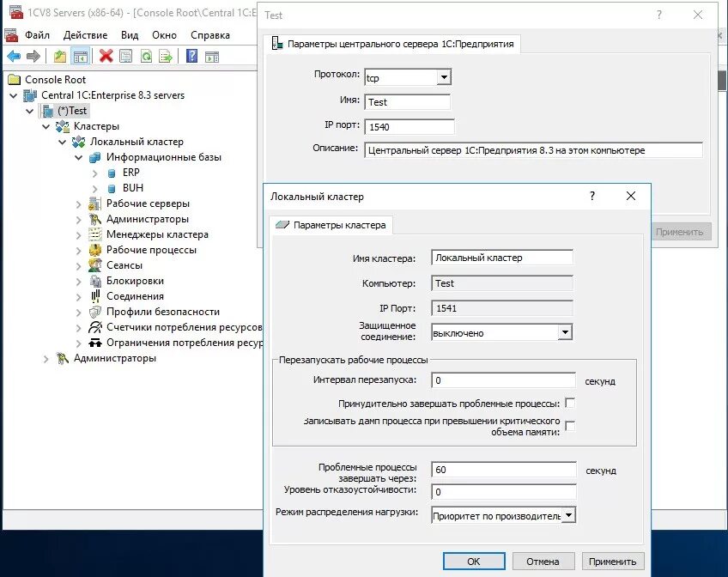Open the Протокол tcp dropdown

(x=444, y=77)
